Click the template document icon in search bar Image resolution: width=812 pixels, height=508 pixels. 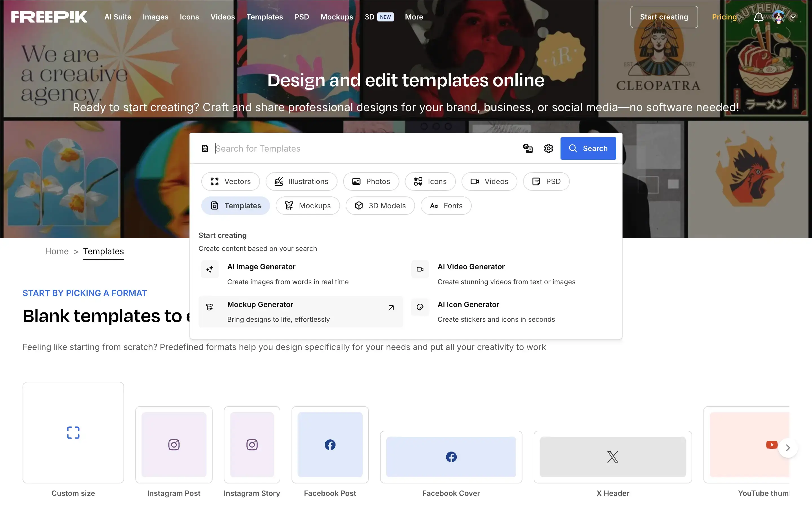click(x=205, y=148)
